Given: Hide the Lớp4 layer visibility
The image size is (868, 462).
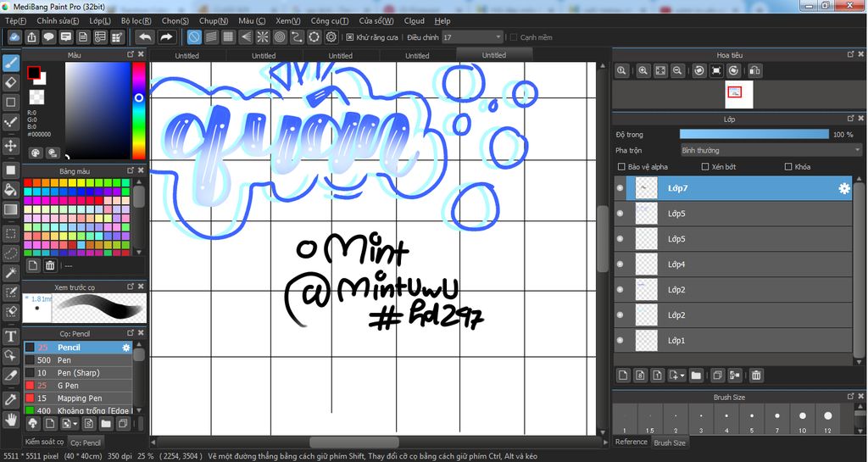Looking at the screenshot, I should tap(620, 264).
